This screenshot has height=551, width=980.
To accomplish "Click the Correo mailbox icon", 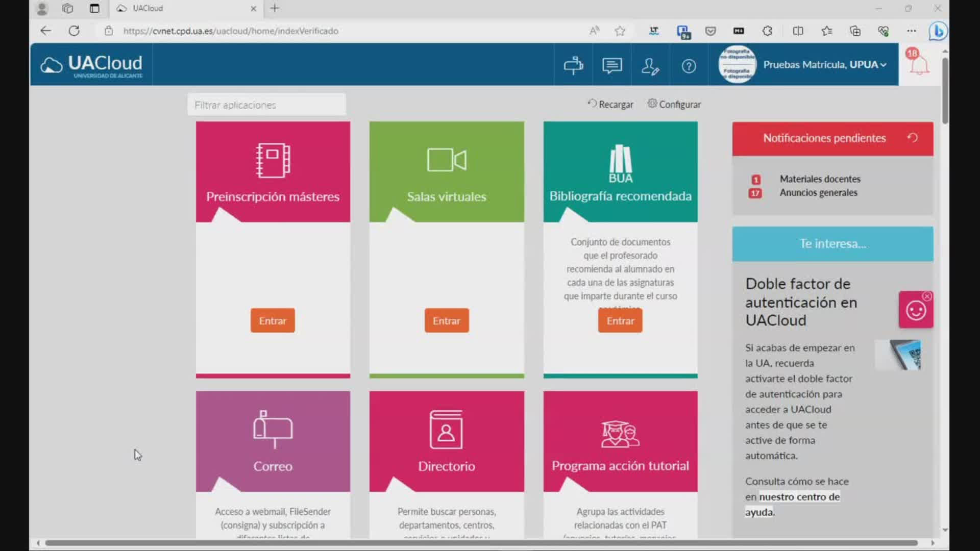I will pyautogui.click(x=273, y=430).
